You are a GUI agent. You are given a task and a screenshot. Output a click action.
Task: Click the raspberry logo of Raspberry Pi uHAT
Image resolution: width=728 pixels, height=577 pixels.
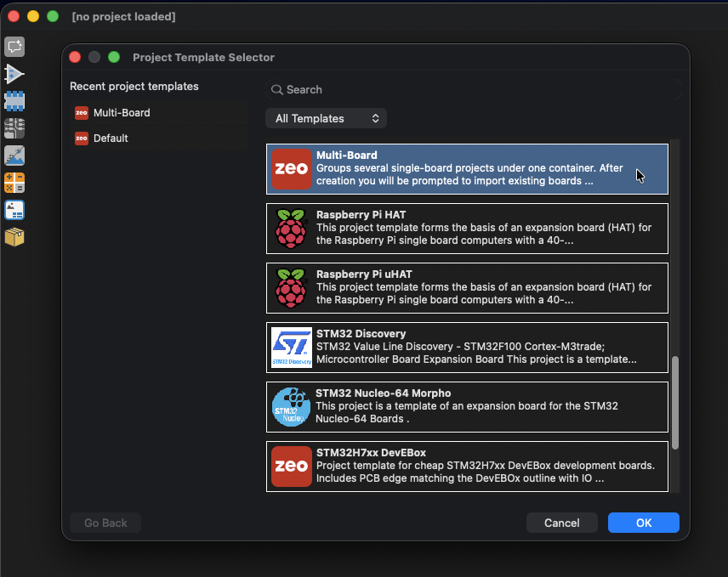291,288
